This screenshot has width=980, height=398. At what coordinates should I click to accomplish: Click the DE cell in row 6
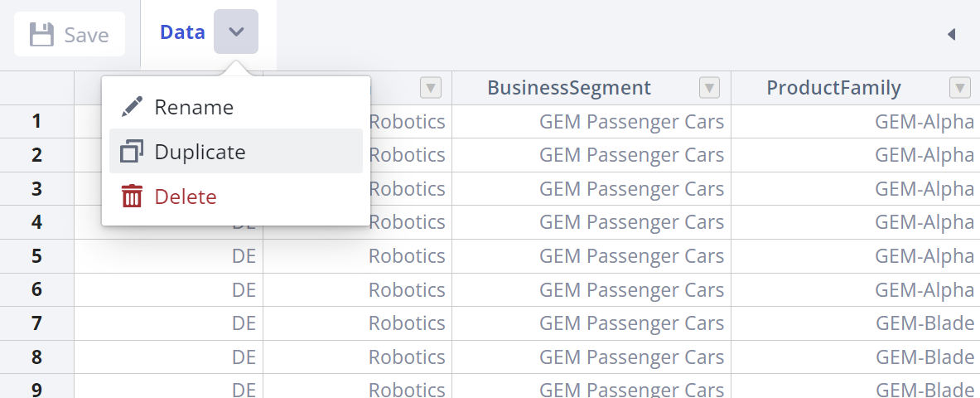[244, 290]
